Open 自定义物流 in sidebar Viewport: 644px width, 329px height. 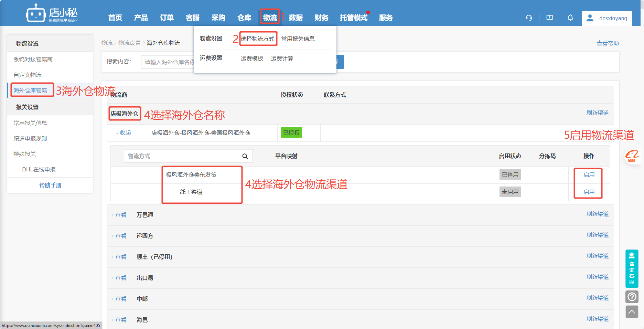pyautogui.click(x=28, y=75)
